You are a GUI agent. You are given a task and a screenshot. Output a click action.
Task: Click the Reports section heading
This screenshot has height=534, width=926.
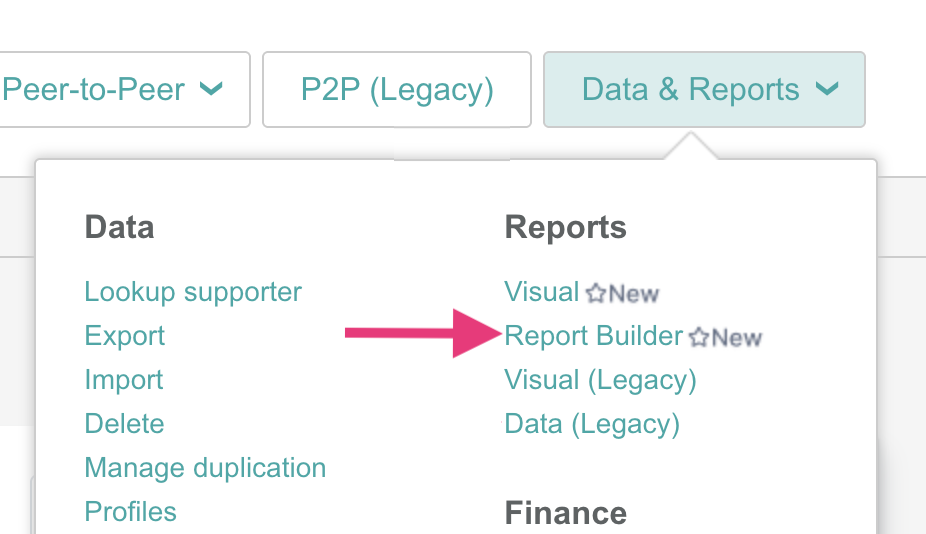[565, 227]
